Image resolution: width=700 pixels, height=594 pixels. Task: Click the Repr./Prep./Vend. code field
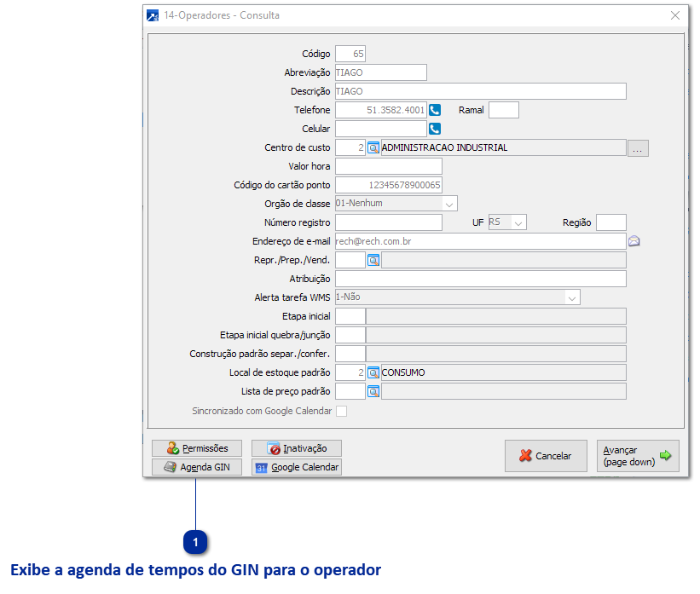tap(350, 260)
